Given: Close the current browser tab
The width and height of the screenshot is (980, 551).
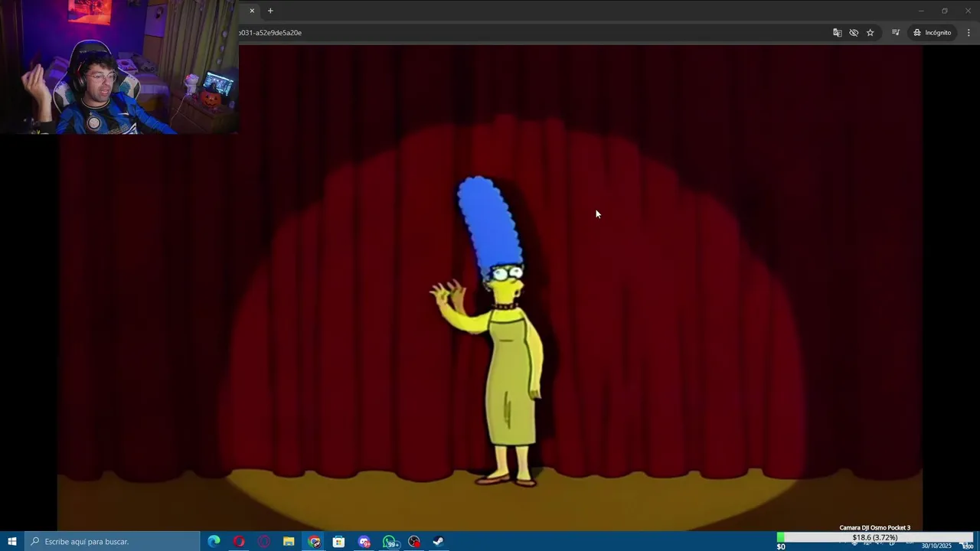Looking at the screenshot, I should tap(252, 11).
